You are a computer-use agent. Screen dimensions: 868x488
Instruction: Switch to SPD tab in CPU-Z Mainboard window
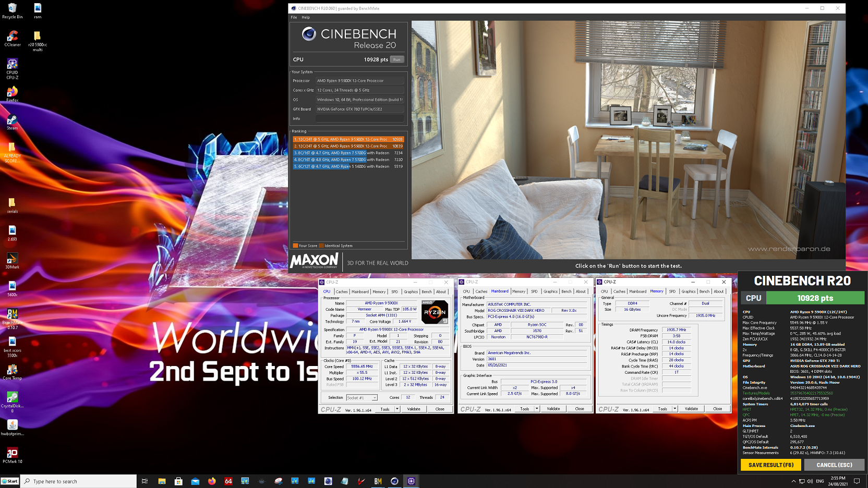point(534,292)
